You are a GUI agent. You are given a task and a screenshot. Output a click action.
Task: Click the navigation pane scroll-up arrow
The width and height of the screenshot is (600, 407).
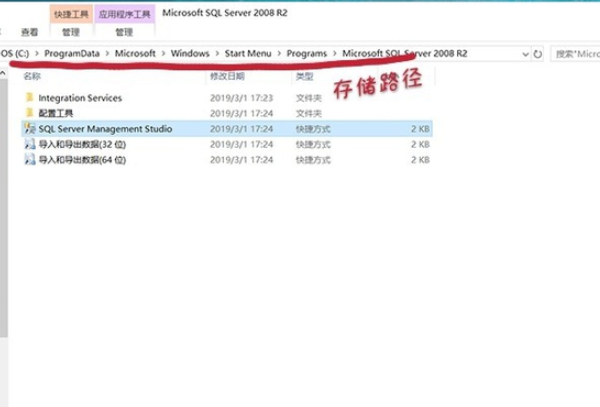tap(3, 73)
